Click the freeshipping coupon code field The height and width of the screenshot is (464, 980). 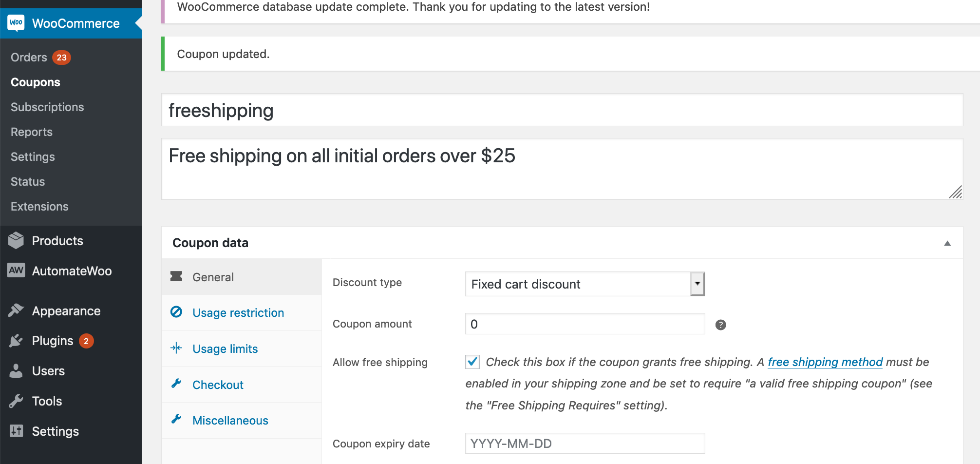pos(562,111)
